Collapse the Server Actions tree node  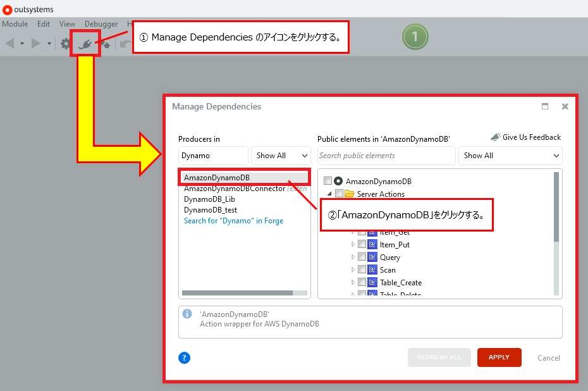[x=329, y=192]
